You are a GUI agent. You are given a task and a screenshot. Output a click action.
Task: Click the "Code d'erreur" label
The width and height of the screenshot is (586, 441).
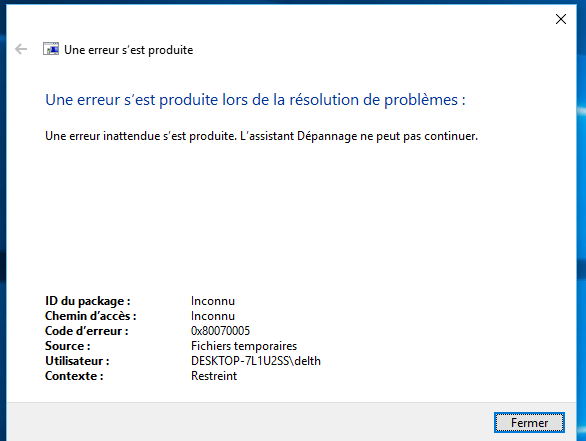tap(87, 331)
